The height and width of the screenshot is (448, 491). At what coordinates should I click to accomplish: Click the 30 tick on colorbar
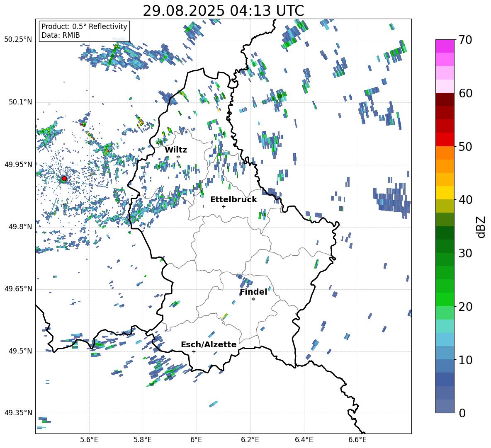(465, 253)
